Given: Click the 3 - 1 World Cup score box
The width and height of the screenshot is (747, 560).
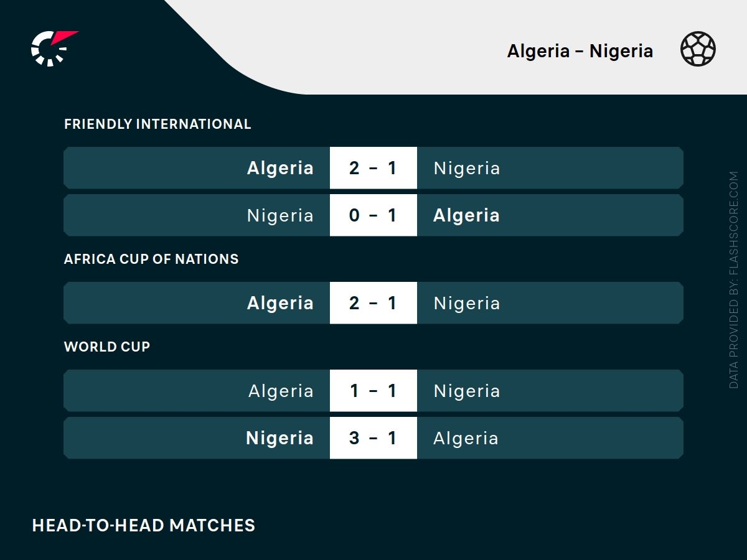Looking at the screenshot, I should [x=373, y=438].
